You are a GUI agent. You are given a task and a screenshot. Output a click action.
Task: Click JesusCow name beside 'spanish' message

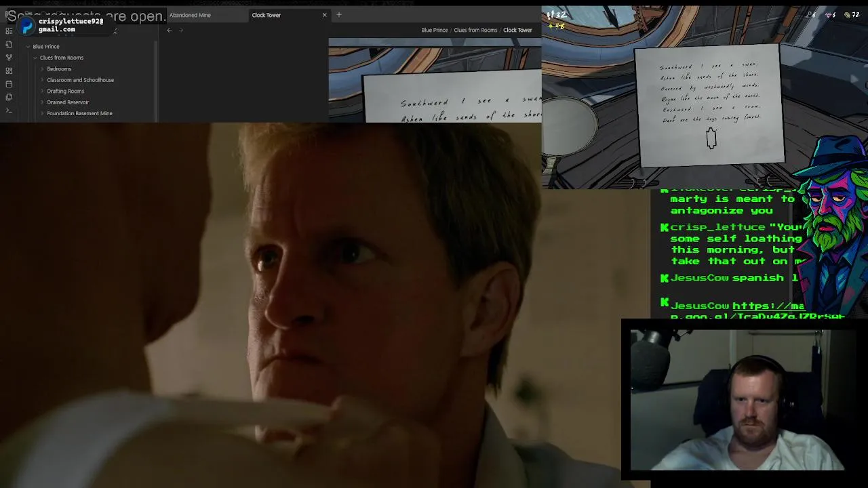(699, 278)
